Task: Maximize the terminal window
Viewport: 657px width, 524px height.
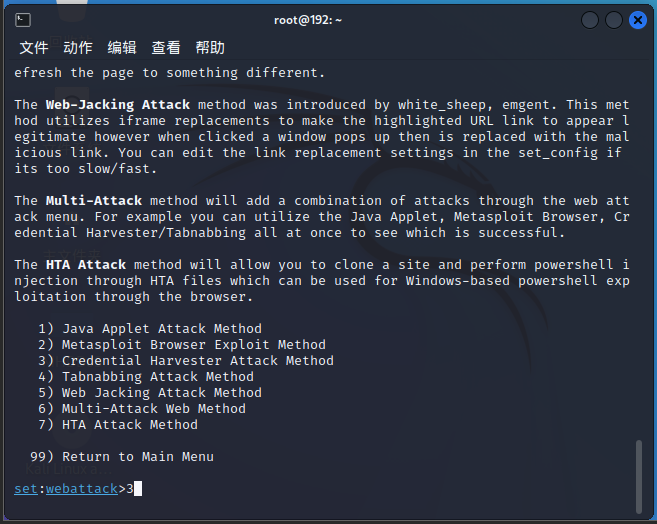Action: coord(614,20)
